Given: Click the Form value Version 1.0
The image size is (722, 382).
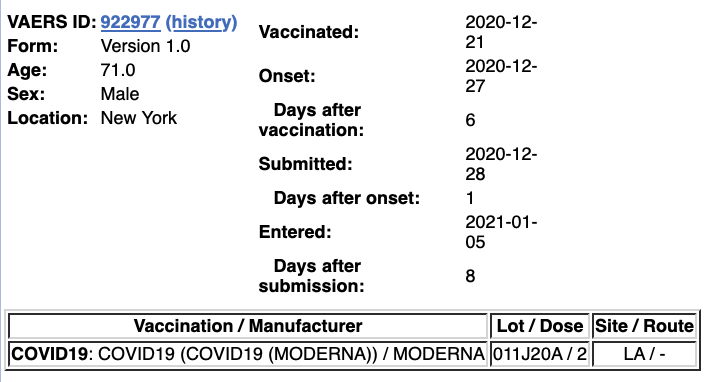Looking at the screenshot, I should [146, 46].
